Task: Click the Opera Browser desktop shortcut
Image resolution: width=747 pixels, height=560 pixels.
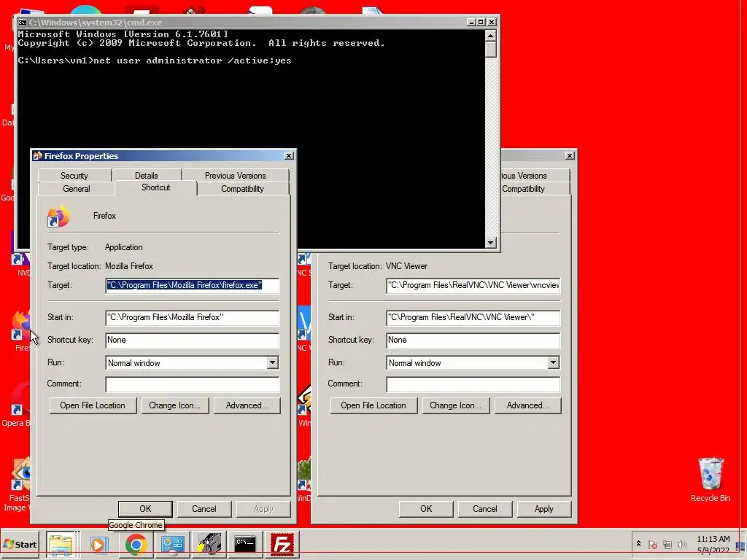Action: (x=16, y=405)
